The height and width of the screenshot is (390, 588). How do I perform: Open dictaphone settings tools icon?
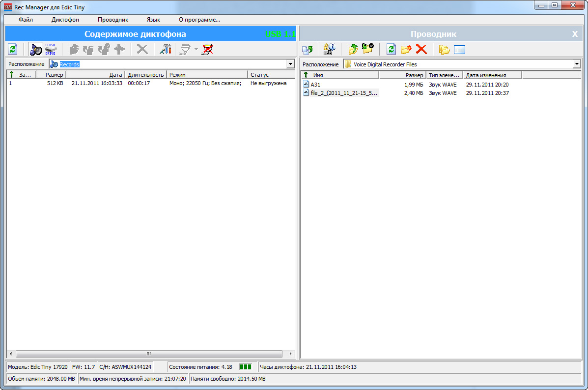(166, 49)
